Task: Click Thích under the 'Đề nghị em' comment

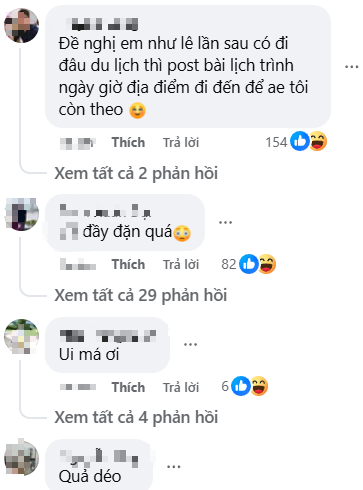Action: 128,142
